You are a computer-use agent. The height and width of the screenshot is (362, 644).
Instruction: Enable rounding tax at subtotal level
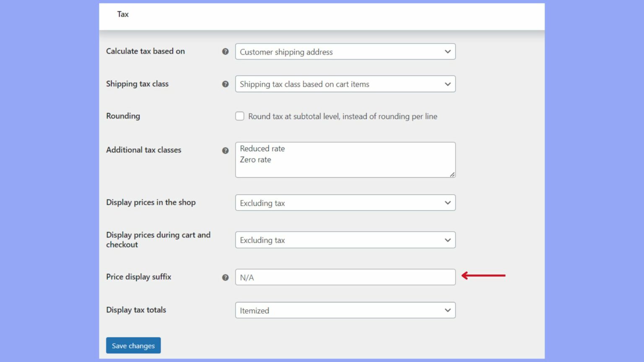tap(239, 116)
